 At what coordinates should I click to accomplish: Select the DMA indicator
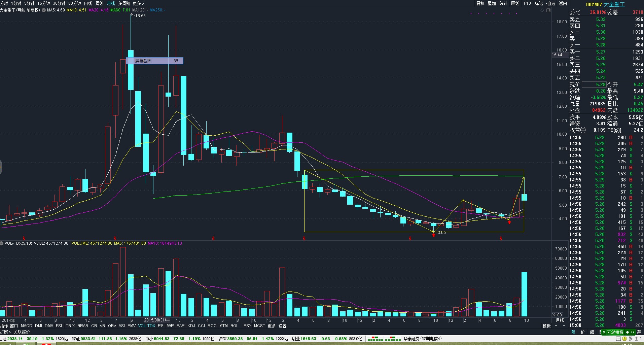(x=49, y=326)
